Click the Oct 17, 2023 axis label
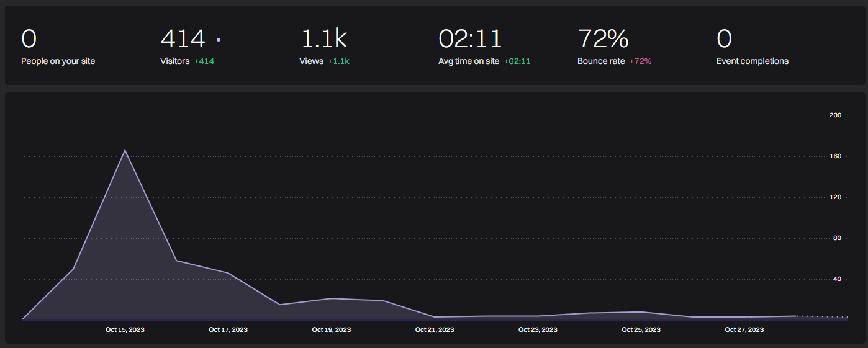 pos(228,330)
